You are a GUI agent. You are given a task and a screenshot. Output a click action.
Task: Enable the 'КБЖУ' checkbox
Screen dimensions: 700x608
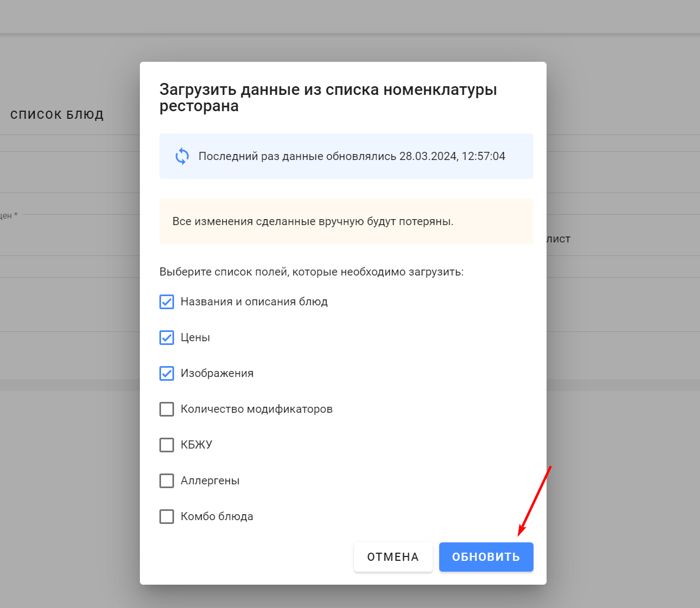(166, 445)
